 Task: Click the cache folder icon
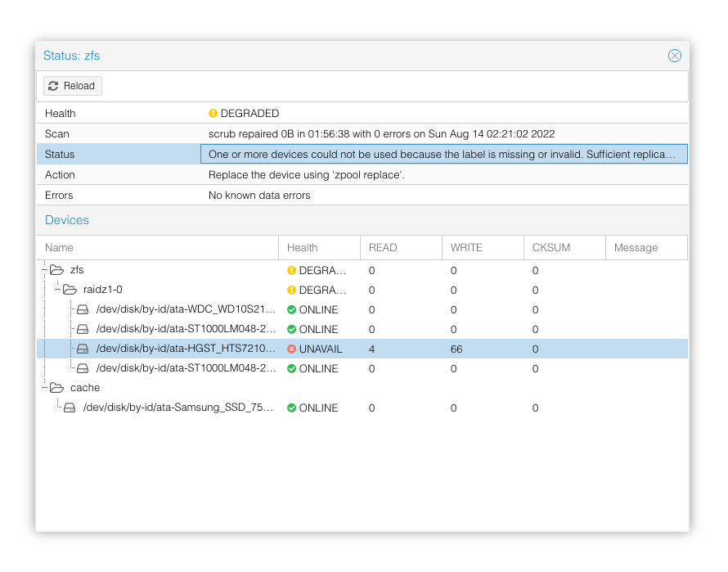point(56,388)
